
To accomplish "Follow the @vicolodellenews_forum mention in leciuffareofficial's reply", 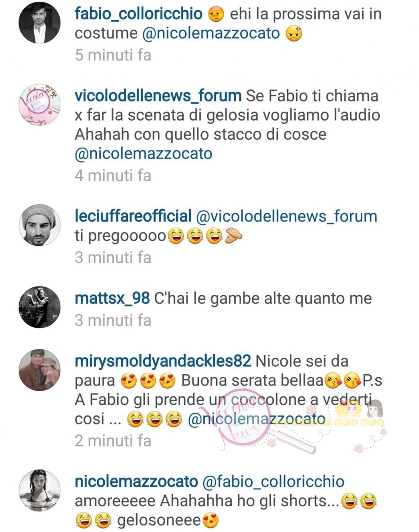I will click(286, 216).
